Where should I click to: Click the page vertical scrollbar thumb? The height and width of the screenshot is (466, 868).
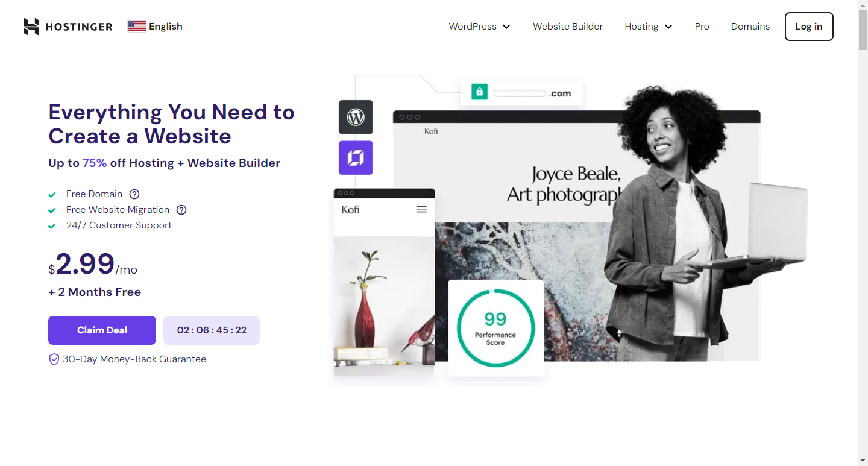point(863,30)
